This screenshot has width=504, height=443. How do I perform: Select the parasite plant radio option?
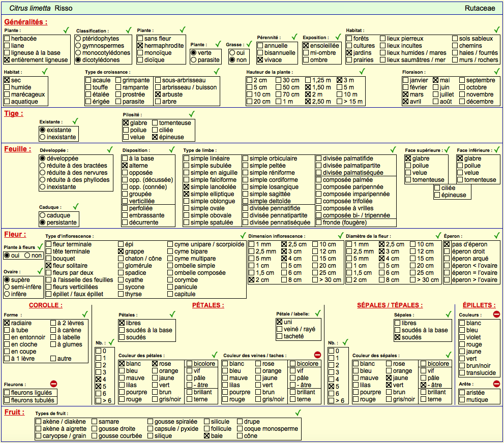(193, 60)
